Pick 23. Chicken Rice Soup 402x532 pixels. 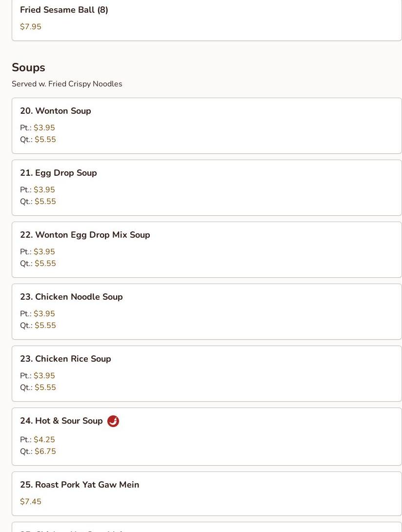tap(206, 373)
